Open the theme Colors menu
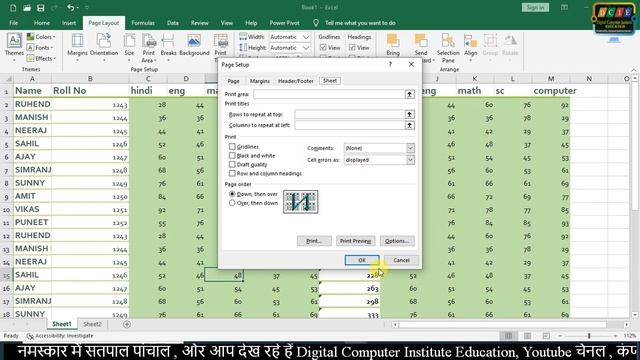This screenshot has width=640, height=360. pyautogui.click(x=41, y=37)
